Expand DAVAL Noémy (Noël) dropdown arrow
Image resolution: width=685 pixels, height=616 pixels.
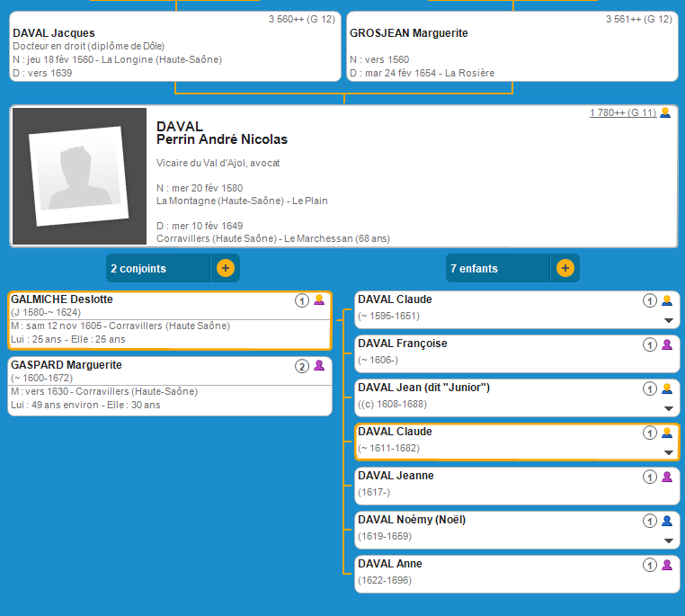pos(668,540)
